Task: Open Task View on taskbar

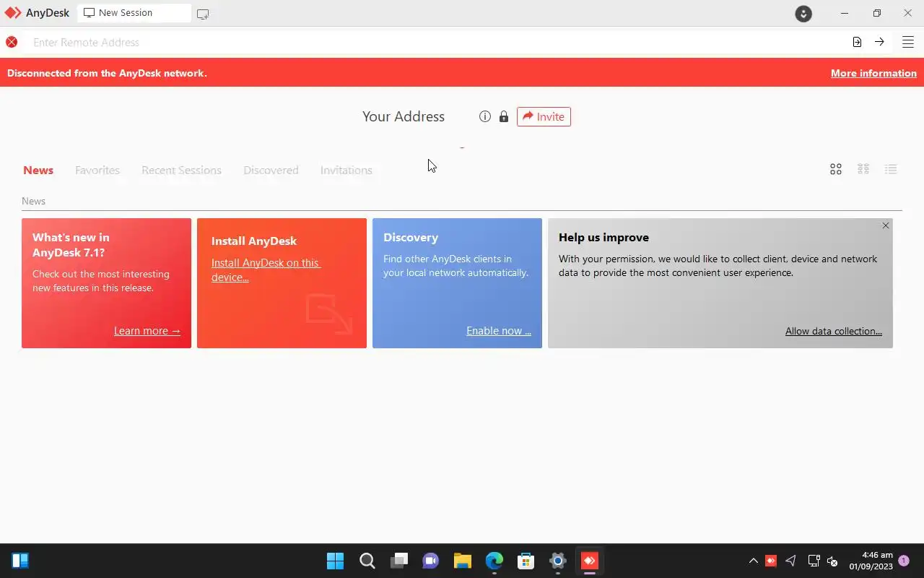Action: click(399, 561)
